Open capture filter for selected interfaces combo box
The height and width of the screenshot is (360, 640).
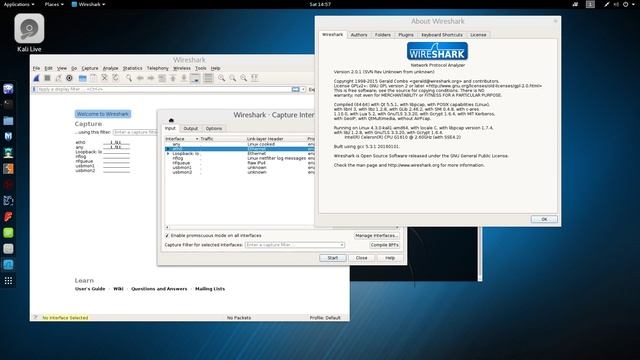pyautogui.click(x=295, y=245)
